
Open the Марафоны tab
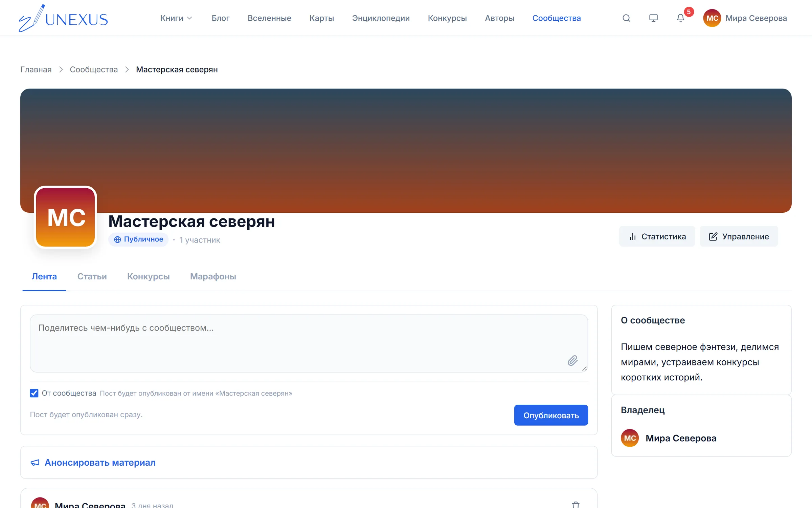pos(213,276)
